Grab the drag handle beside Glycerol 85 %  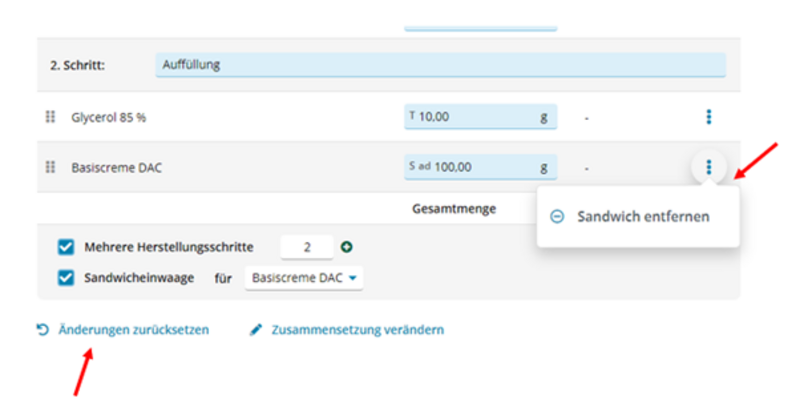(50, 117)
